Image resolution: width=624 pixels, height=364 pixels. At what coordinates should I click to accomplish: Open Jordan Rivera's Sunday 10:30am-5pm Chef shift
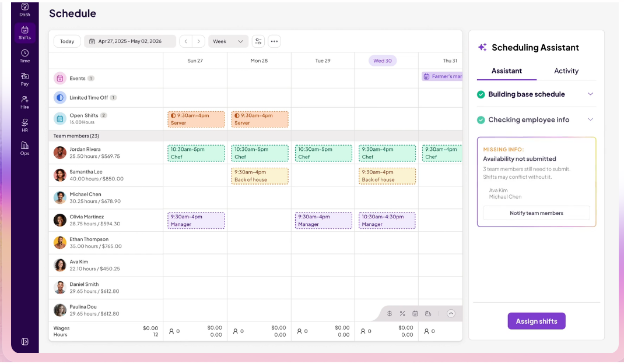point(196,153)
